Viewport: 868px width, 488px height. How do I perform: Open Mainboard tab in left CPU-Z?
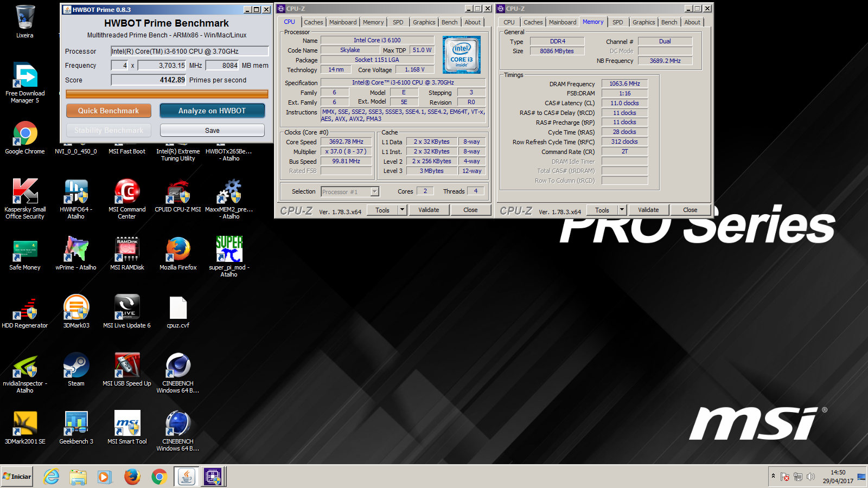343,22
